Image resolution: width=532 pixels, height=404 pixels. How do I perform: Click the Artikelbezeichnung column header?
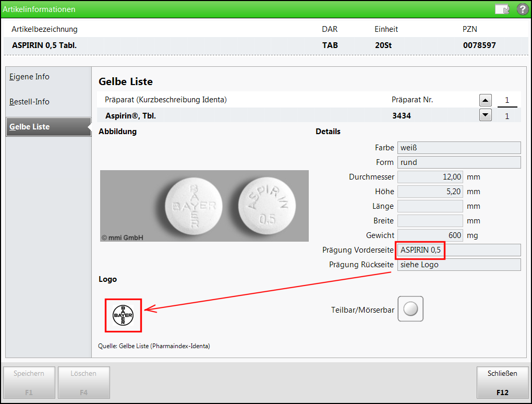[44, 29]
